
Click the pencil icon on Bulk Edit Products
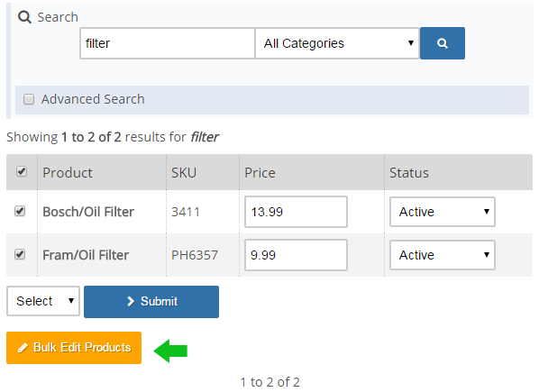(23, 348)
